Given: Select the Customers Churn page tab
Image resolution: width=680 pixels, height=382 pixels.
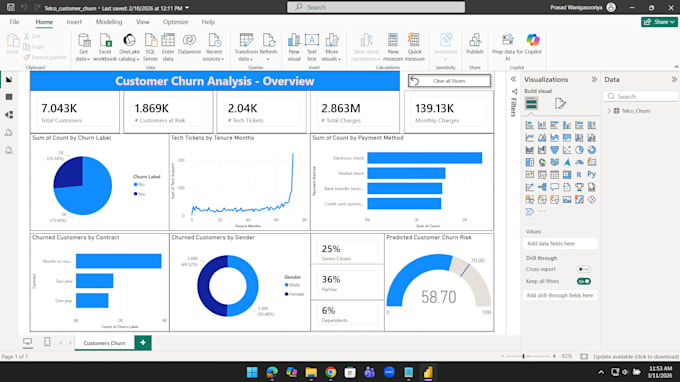Looking at the screenshot, I should pyautogui.click(x=105, y=343).
